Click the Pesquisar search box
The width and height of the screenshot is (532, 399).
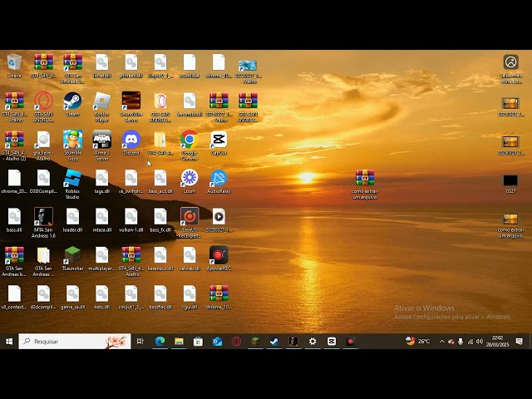[75, 342]
